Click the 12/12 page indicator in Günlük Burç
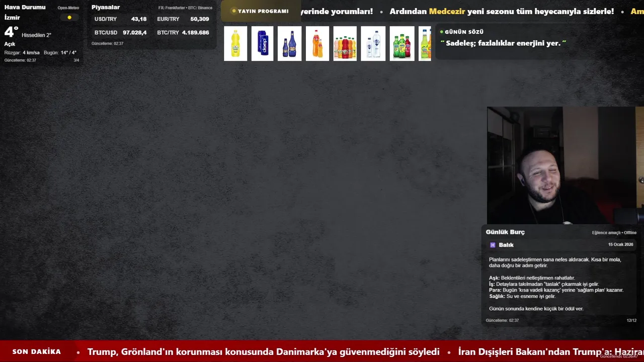The height and width of the screenshot is (362, 644). (631, 320)
